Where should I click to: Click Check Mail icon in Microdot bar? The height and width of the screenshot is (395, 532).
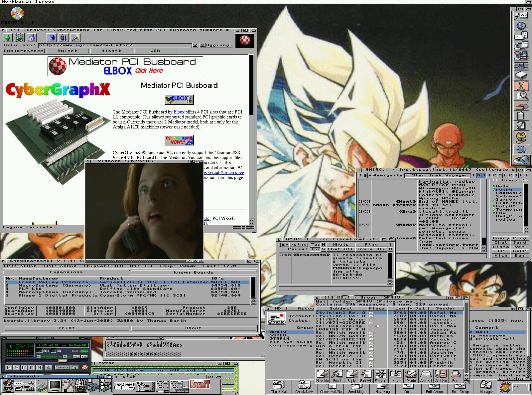279,388
